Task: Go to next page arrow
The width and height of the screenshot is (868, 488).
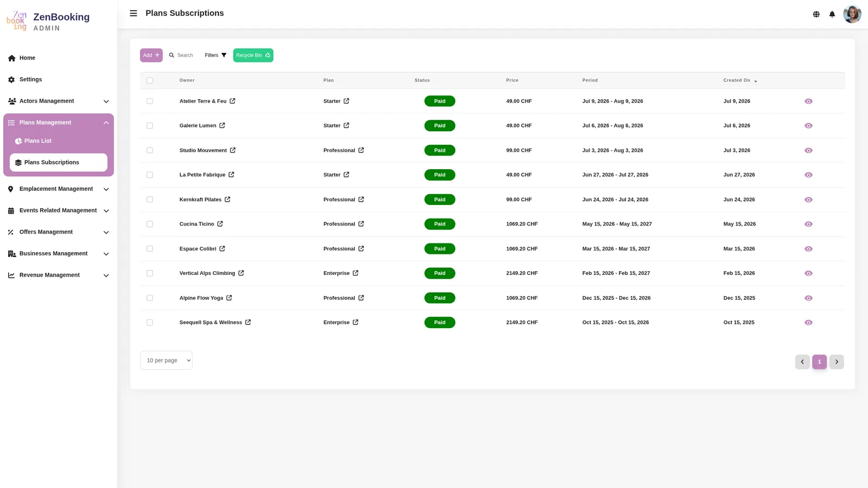Action: 837,362
